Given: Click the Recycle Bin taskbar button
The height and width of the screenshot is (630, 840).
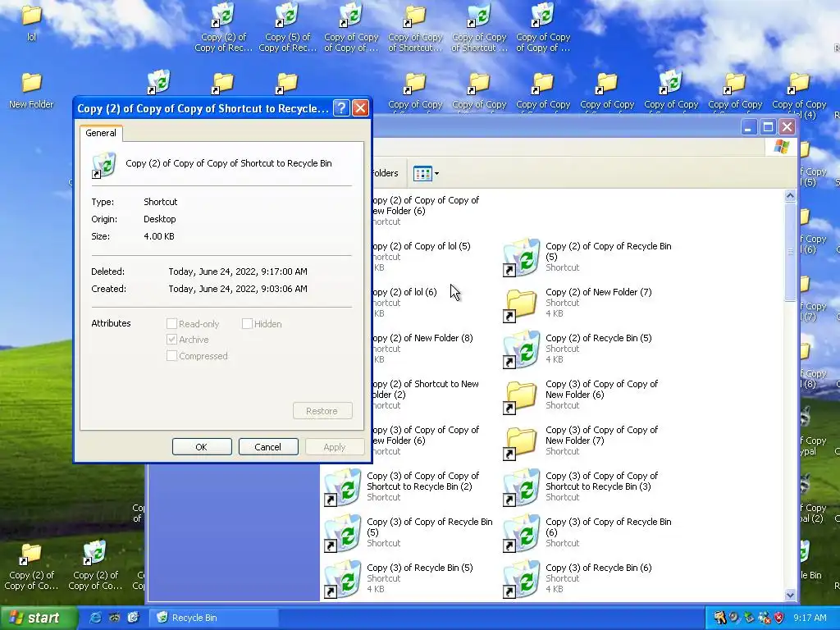Looking at the screenshot, I should pyautogui.click(x=213, y=618).
